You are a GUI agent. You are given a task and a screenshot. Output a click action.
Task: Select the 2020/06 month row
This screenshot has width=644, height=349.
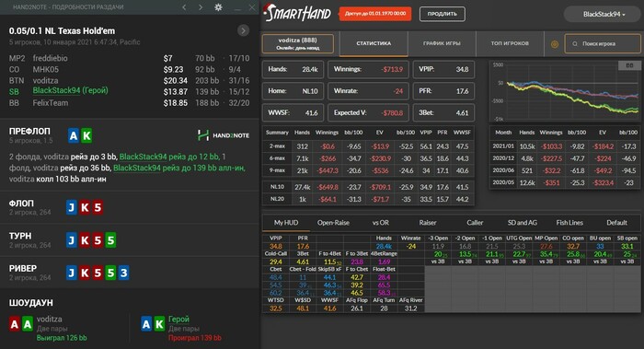pyautogui.click(x=565, y=170)
